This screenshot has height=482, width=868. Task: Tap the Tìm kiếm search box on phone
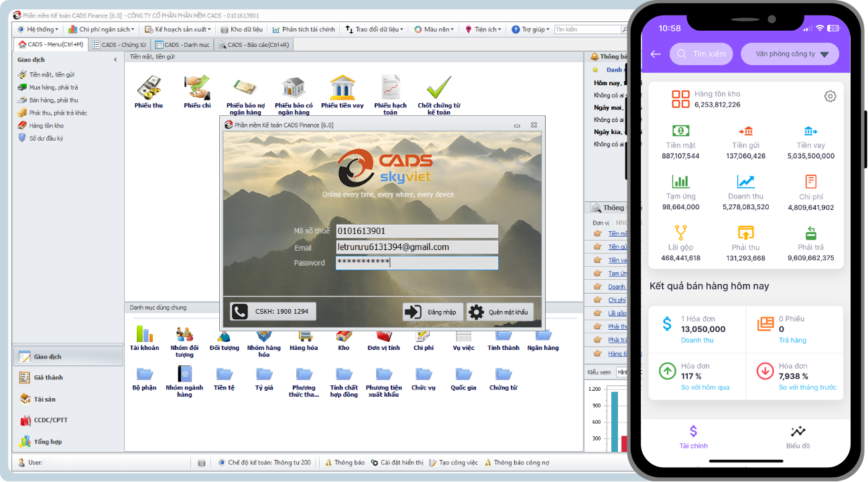click(x=701, y=54)
